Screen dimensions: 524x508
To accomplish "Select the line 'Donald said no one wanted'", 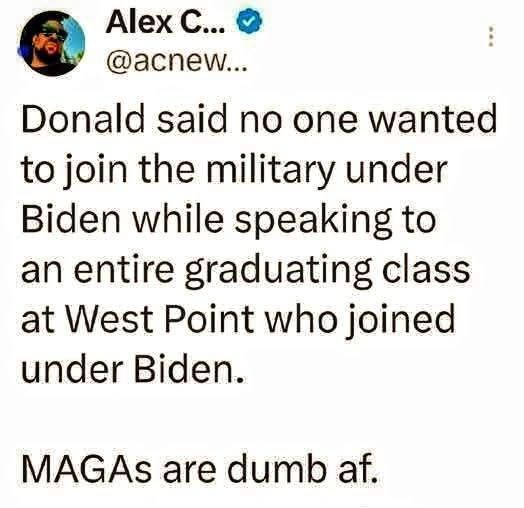I will click(259, 119).
